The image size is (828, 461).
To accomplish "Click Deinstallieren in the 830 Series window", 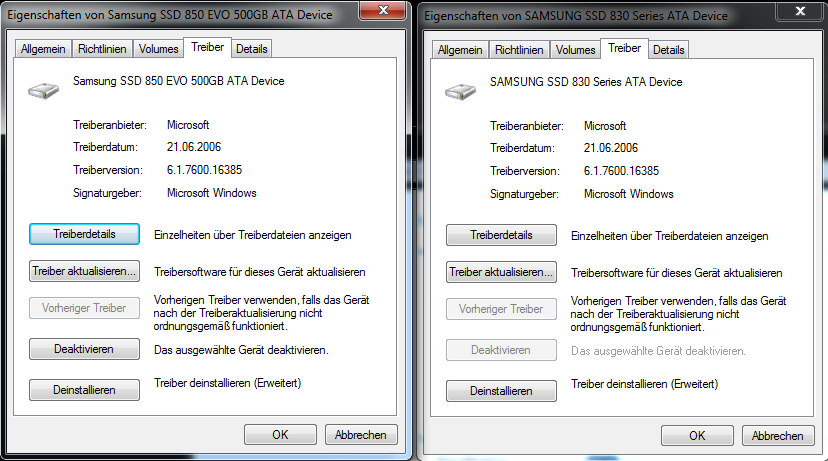I will [501, 391].
